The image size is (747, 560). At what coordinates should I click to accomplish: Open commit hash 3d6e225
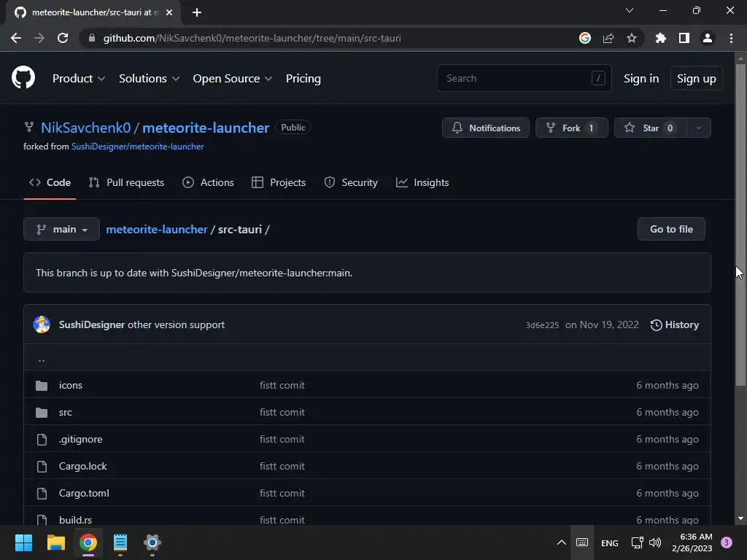tap(542, 325)
